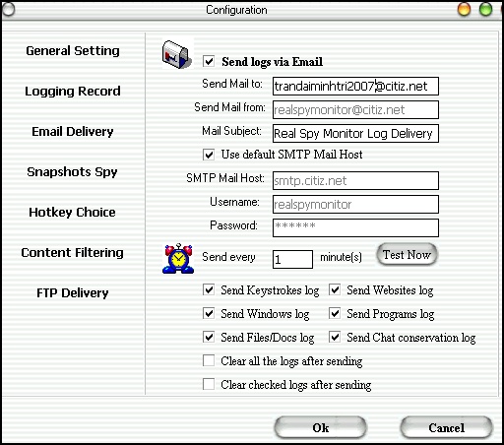Viewport: 504px width, 445px height.
Task: Click the Send Mail to field
Action: (x=355, y=87)
